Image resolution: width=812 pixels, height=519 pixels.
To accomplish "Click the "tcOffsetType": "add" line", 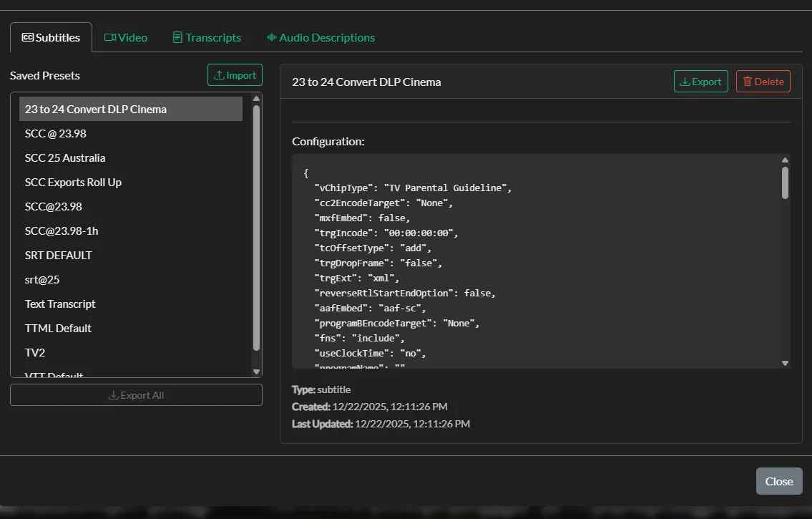I will tap(373, 248).
